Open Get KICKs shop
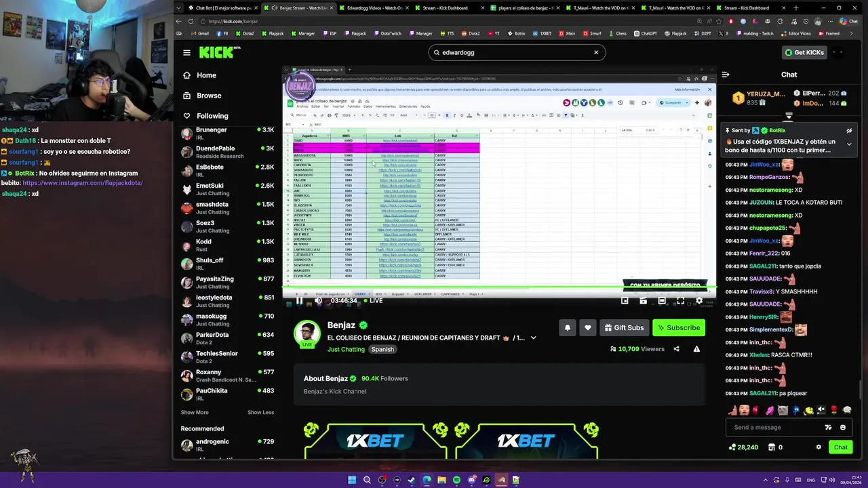Image resolution: width=868 pixels, height=488 pixels. click(804, 52)
